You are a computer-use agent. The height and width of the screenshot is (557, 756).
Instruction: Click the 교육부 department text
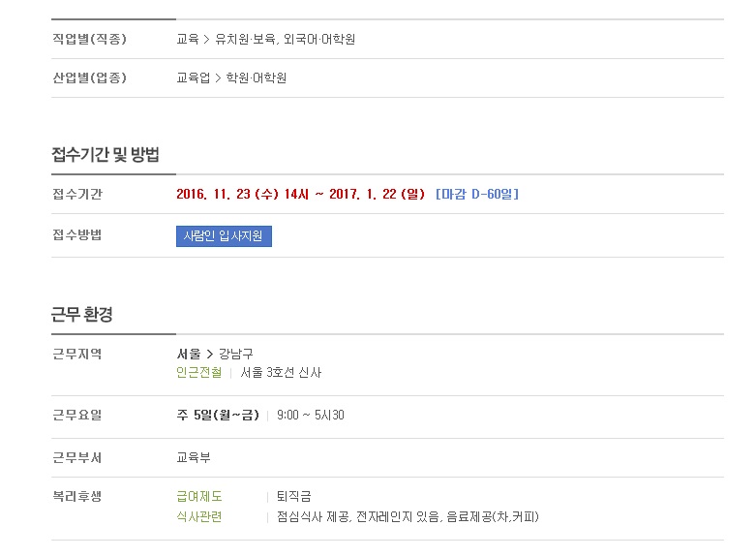click(194, 457)
